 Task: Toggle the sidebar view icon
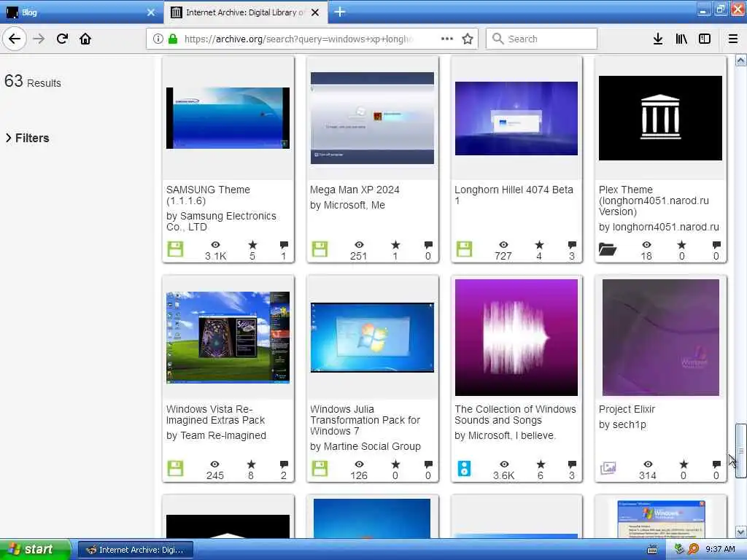705,39
